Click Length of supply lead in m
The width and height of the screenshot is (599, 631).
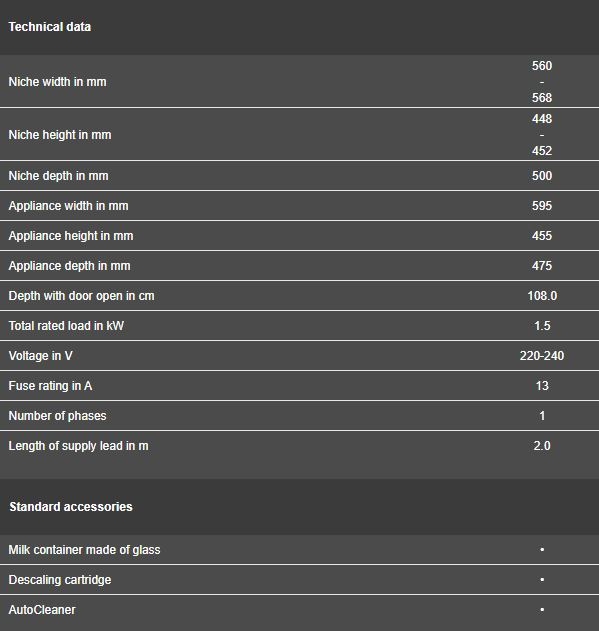(78, 446)
